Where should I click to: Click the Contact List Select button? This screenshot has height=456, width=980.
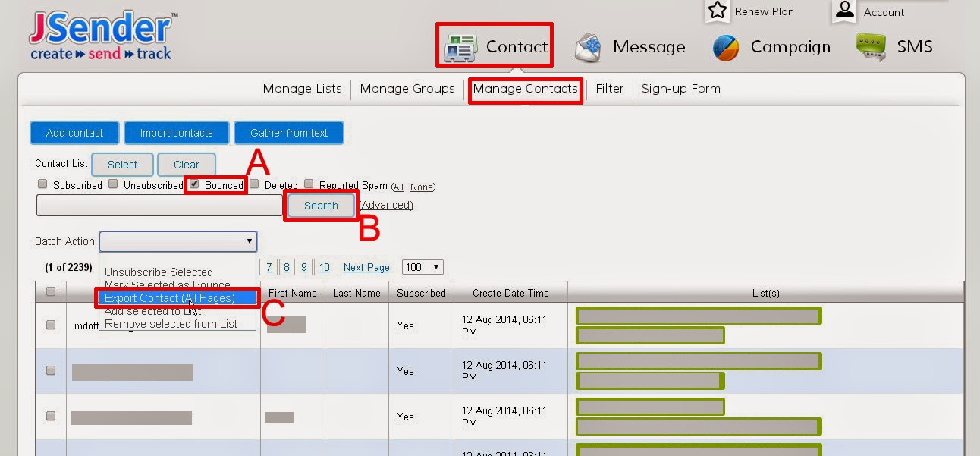(x=123, y=165)
